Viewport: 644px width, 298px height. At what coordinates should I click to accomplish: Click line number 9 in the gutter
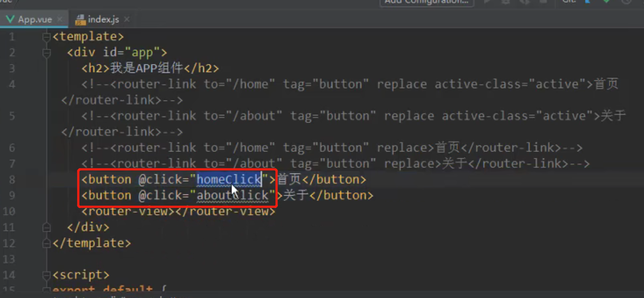[12, 196]
